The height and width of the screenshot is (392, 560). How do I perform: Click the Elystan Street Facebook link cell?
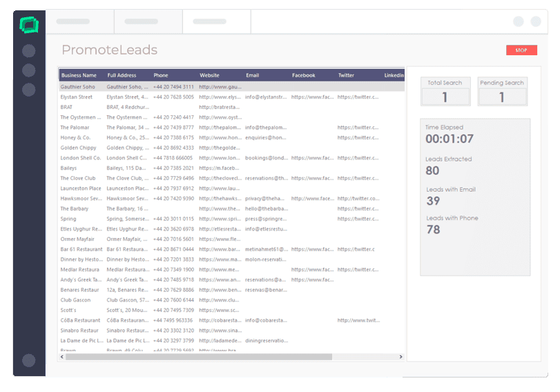point(312,97)
